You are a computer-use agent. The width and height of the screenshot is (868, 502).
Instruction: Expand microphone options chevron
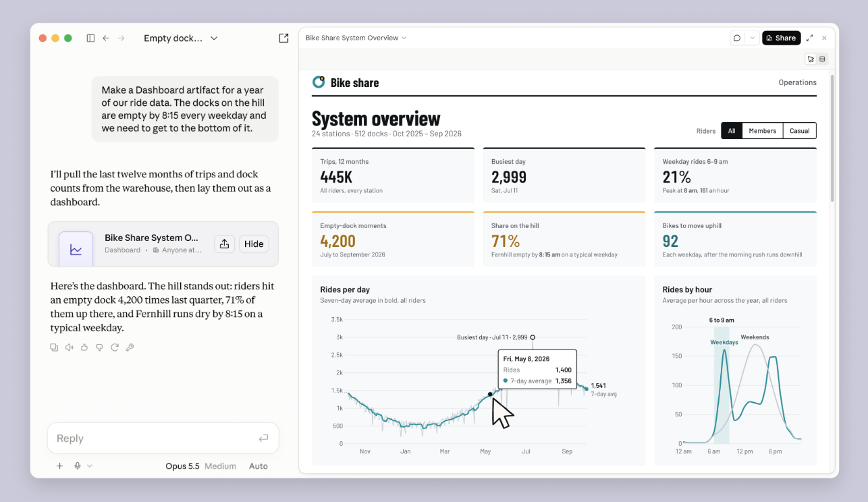pos(90,466)
